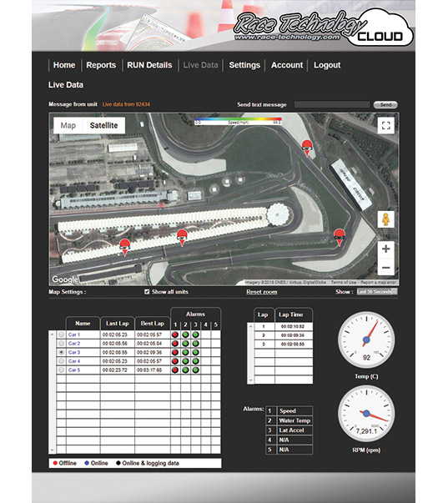The image size is (448, 503).
Task: Click the Reset zoom link
Action: click(x=262, y=292)
